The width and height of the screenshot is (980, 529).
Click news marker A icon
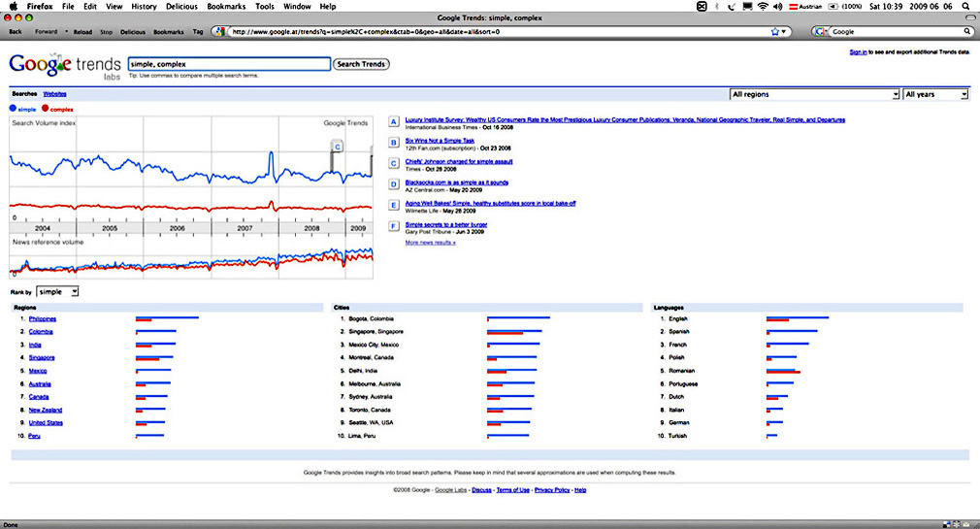pyautogui.click(x=394, y=121)
